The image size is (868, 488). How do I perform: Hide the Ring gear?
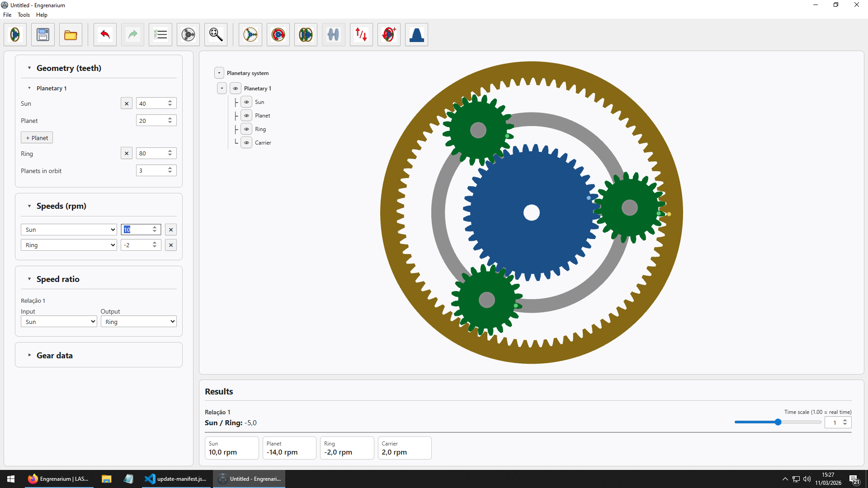pyautogui.click(x=246, y=129)
